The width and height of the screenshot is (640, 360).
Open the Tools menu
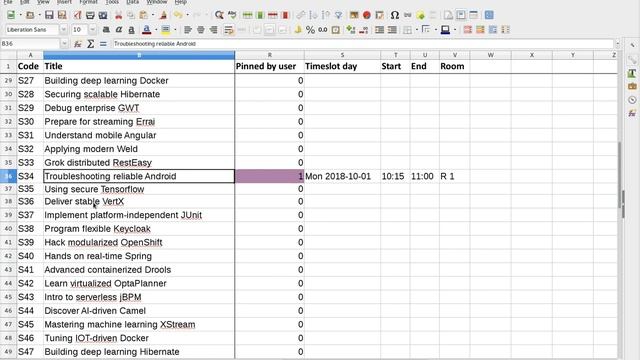(x=112, y=2)
